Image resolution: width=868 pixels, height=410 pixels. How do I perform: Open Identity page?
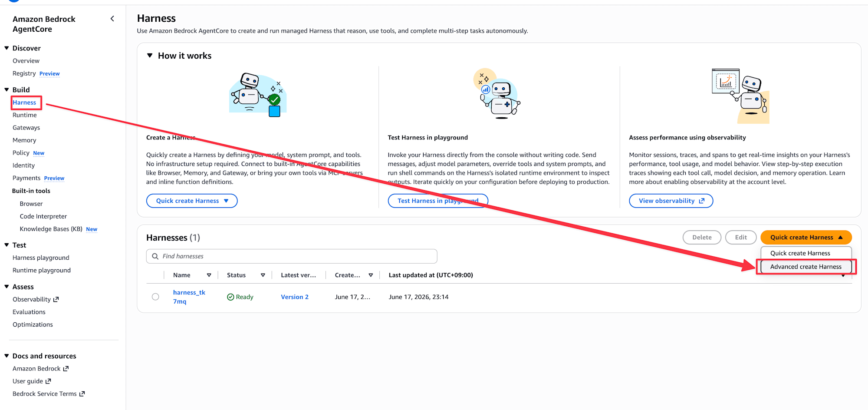coord(23,165)
